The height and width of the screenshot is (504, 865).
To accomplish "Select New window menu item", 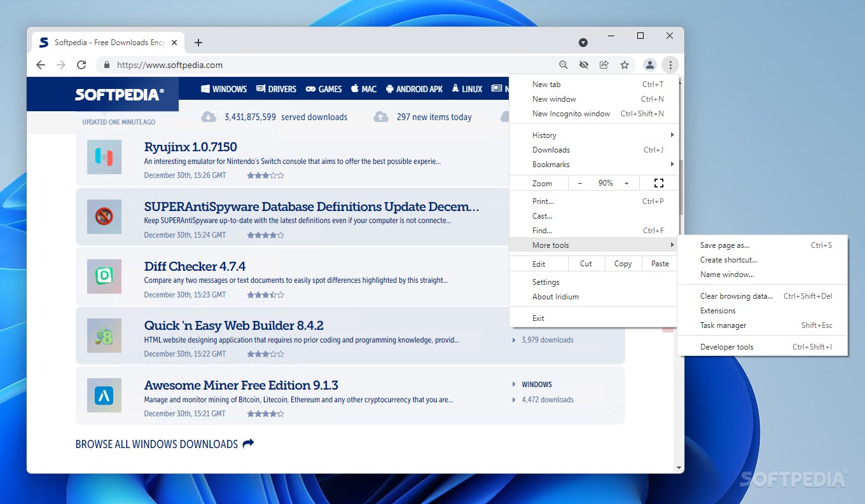I will click(593, 99).
